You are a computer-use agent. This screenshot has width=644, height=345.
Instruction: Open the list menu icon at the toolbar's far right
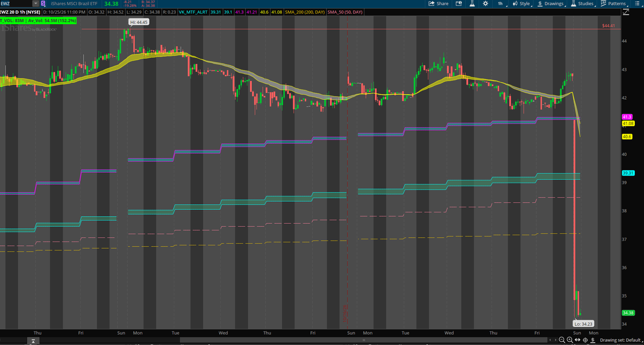(x=636, y=4)
